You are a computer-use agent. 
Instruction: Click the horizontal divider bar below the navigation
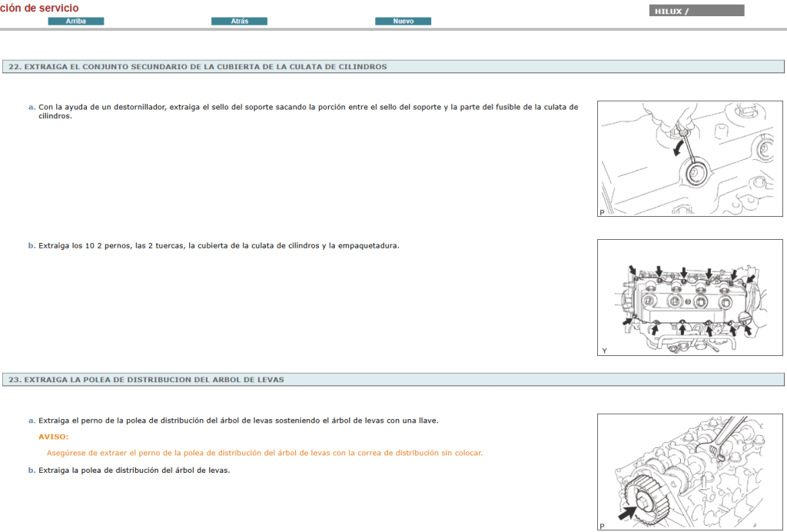click(393, 31)
